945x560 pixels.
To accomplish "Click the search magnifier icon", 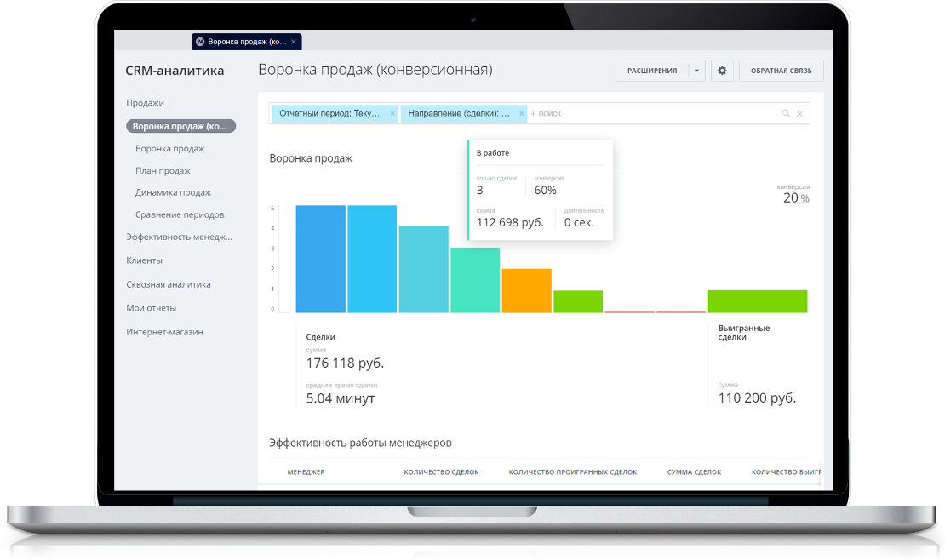I will 786,113.
